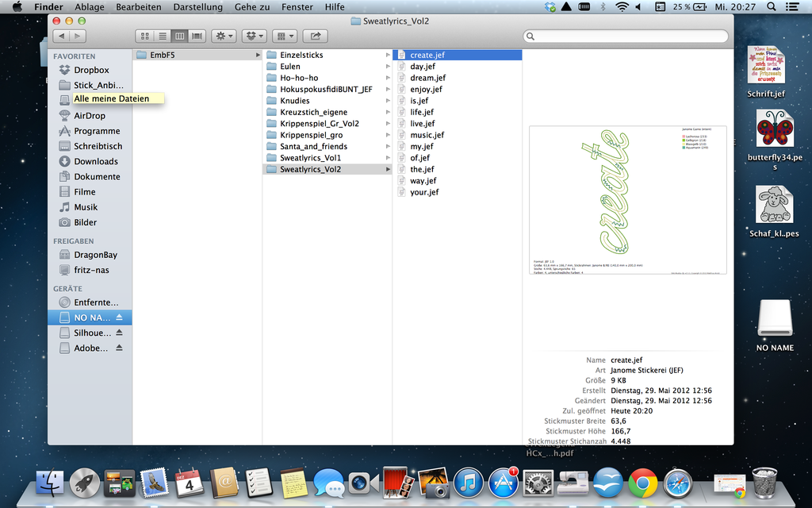Open the Hilfe menu
The image size is (812, 508).
pyautogui.click(x=335, y=6)
